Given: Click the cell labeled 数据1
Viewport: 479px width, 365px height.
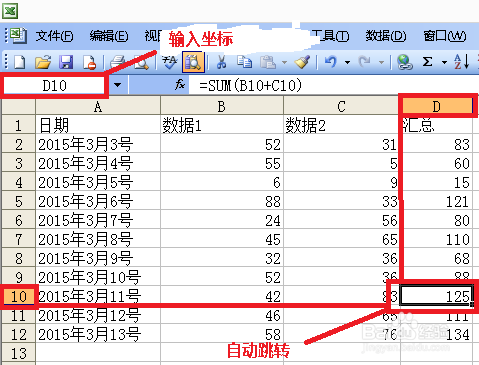Looking at the screenshot, I should pos(222,125).
